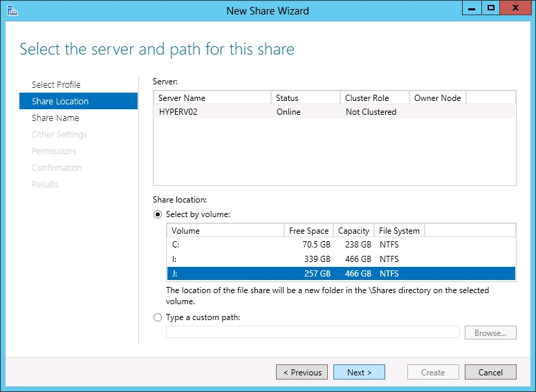Image resolution: width=536 pixels, height=392 pixels.
Task: Click the Other Settings step
Action: tap(59, 134)
